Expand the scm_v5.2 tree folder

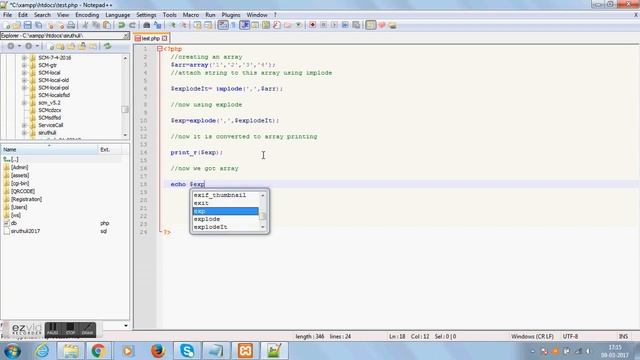coord(24,103)
